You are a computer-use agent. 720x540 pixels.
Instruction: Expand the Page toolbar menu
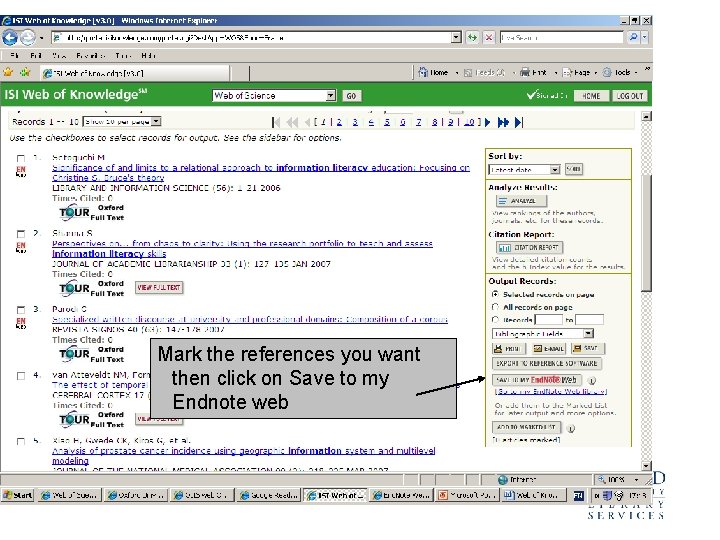click(580, 73)
